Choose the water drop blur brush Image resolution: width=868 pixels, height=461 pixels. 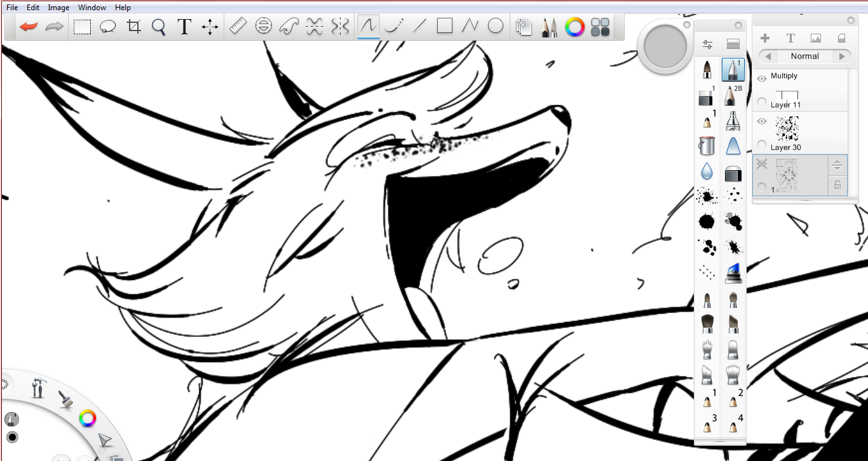[x=707, y=171]
